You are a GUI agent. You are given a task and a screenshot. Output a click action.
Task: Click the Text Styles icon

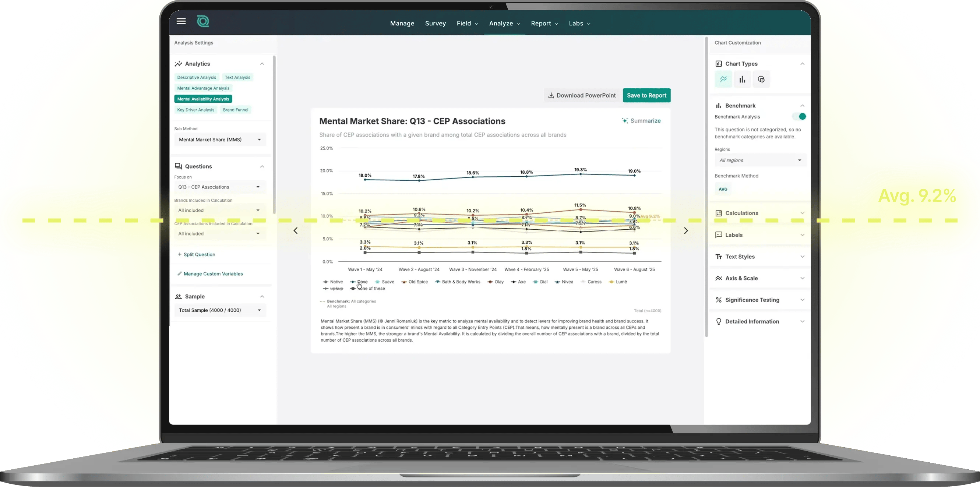pos(718,257)
